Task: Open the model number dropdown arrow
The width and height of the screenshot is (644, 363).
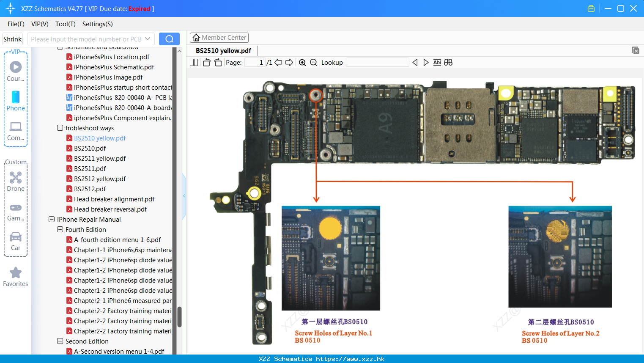Action: pos(148,39)
